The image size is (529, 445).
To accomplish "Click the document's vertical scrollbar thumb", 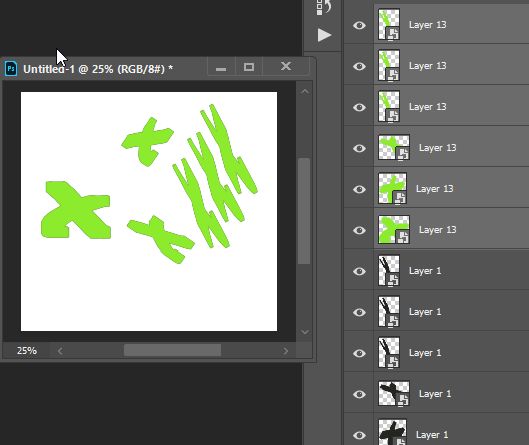I will click(x=304, y=211).
